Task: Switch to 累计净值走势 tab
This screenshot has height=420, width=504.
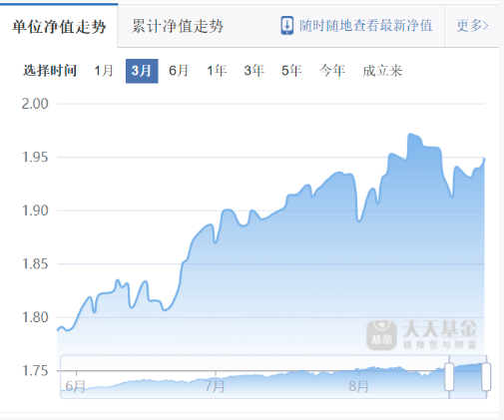Action: 178,26
